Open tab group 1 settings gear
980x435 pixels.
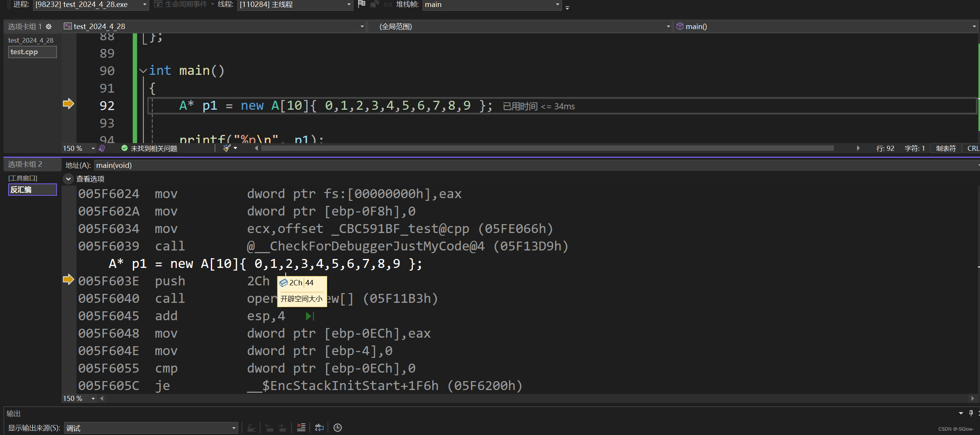49,26
